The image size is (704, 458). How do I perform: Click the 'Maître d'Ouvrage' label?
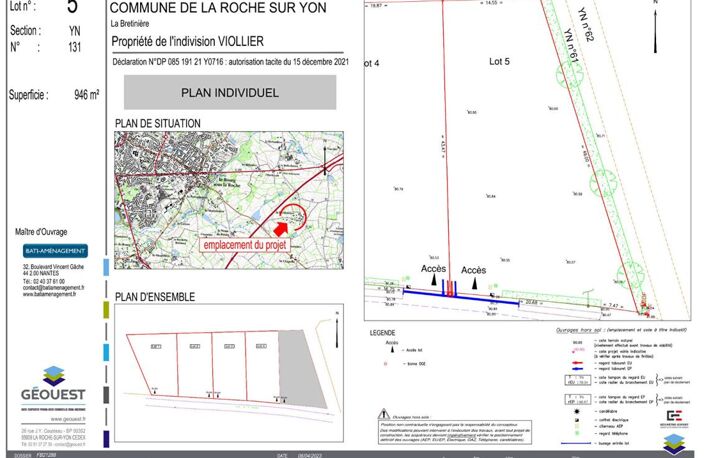[41, 232]
